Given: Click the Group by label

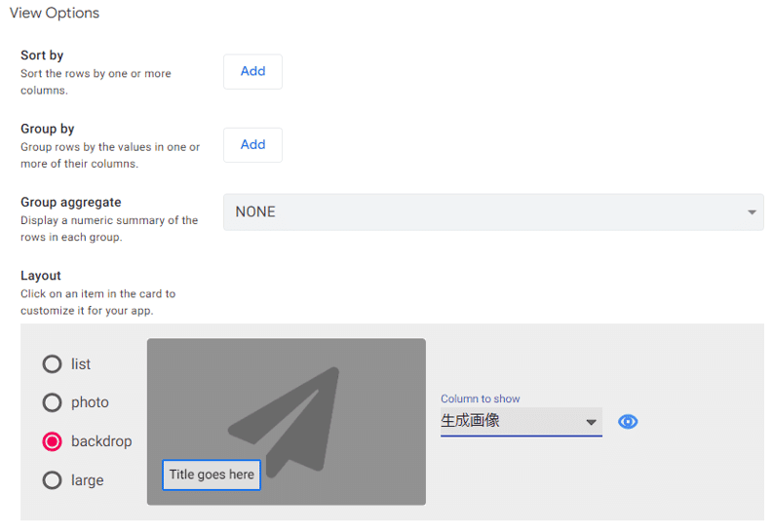Looking at the screenshot, I should pyautogui.click(x=48, y=129).
